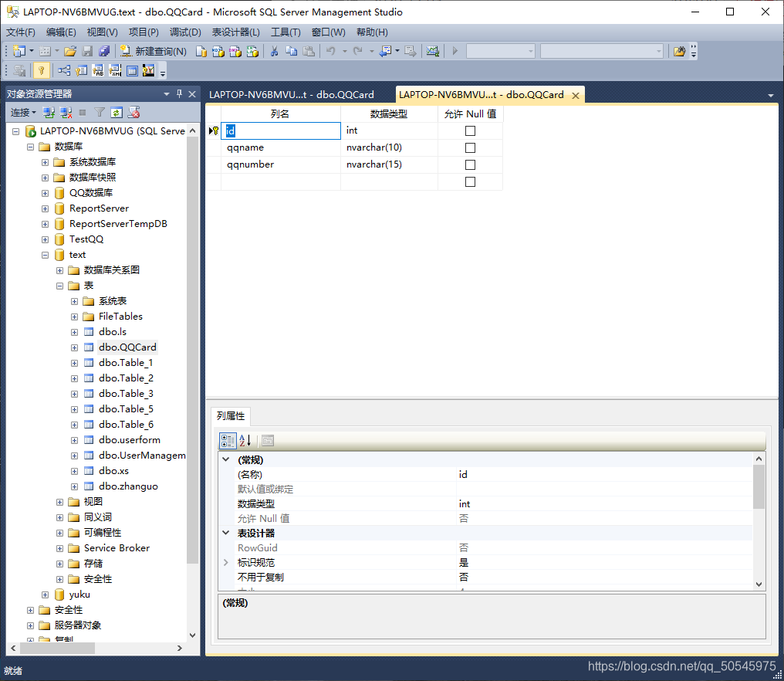This screenshot has width=784, height=681.
Task: Toggle Allow Null checkbox for id
Action: pyautogui.click(x=470, y=130)
